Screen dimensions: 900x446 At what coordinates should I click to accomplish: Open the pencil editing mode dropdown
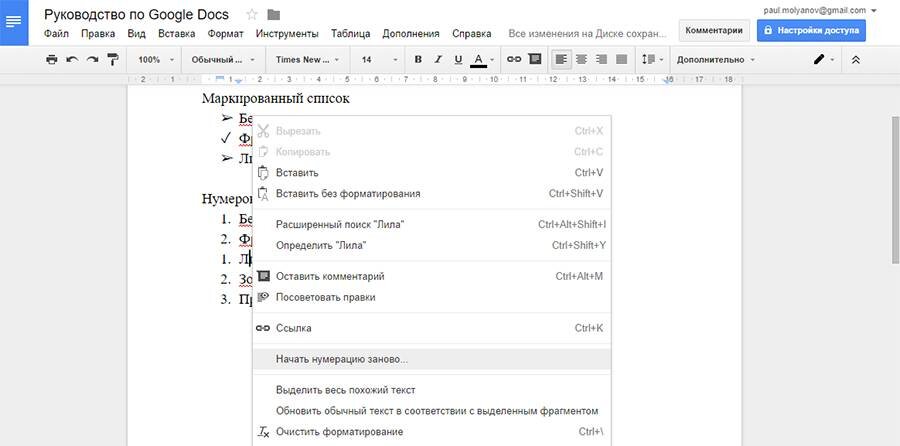pos(824,60)
